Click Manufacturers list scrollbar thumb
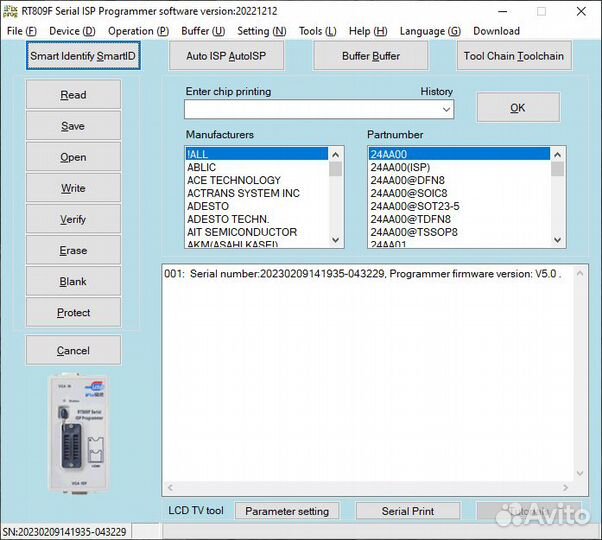The image size is (602, 540). coord(336,169)
